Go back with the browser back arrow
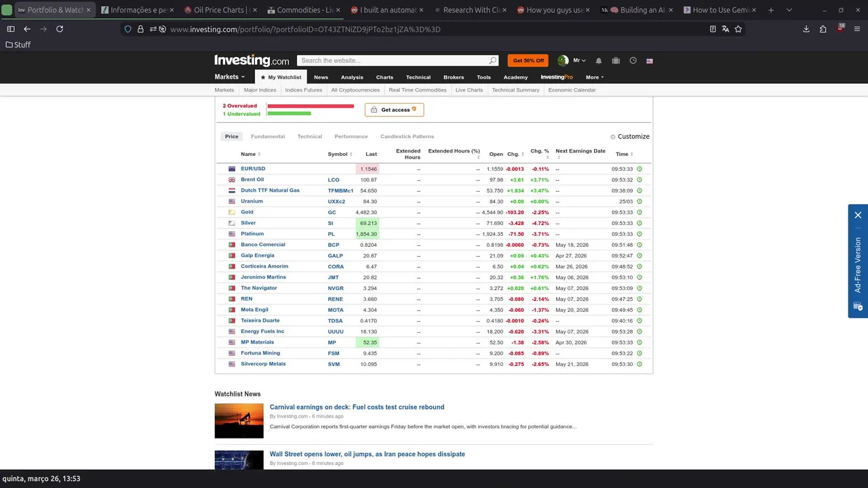 coord(27,29)
